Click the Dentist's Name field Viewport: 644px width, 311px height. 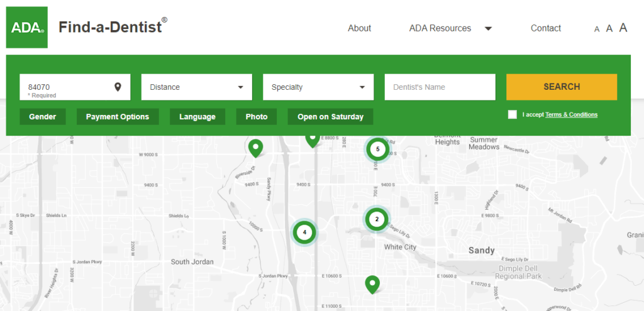tap(440, 87)
